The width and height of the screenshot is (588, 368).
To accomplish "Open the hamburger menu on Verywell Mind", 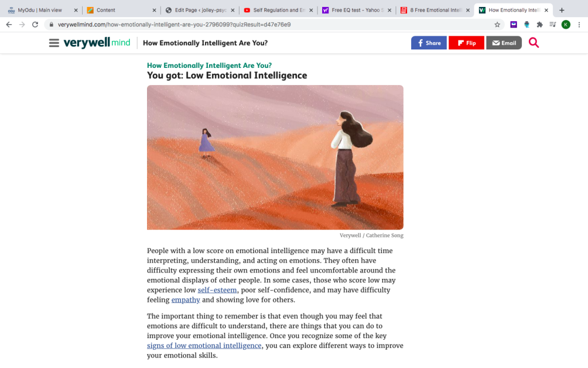I will 54,43.
